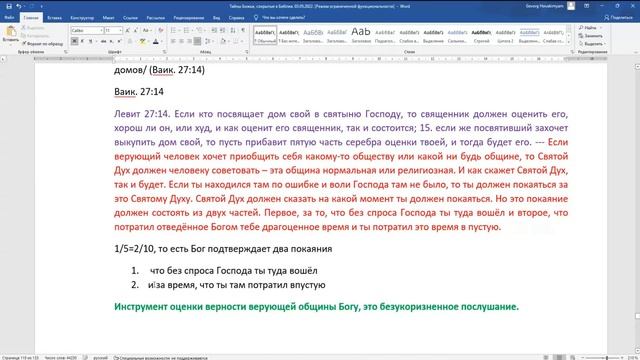Click the Заменить button

point(590,36)
